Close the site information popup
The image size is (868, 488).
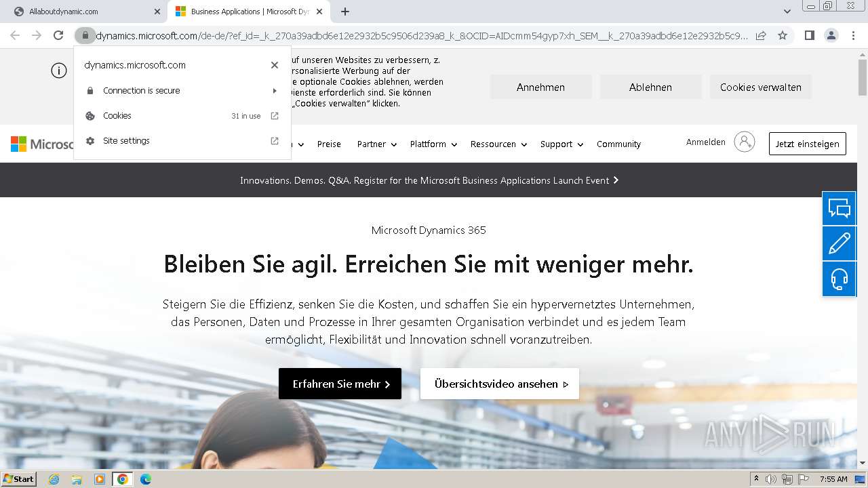(x=274, y=65)
